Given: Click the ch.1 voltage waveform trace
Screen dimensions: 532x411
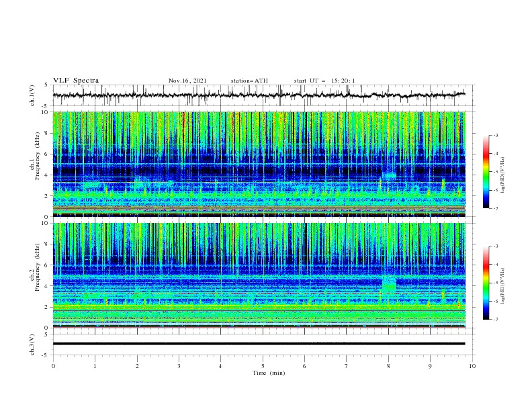Looking at the screenshot, I should tap(259, 95).
